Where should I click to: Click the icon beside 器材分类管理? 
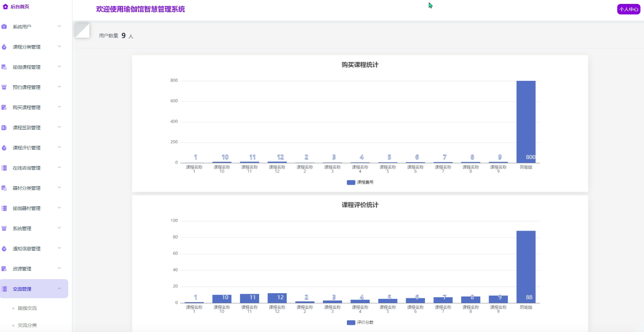pos(4,188)
